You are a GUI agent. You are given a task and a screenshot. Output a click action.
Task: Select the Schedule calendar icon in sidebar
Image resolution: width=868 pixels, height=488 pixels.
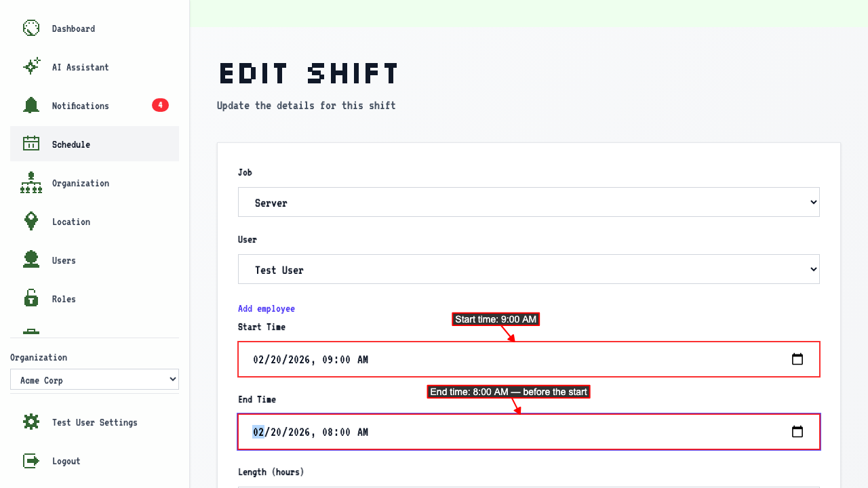click(x=31, y=144)
